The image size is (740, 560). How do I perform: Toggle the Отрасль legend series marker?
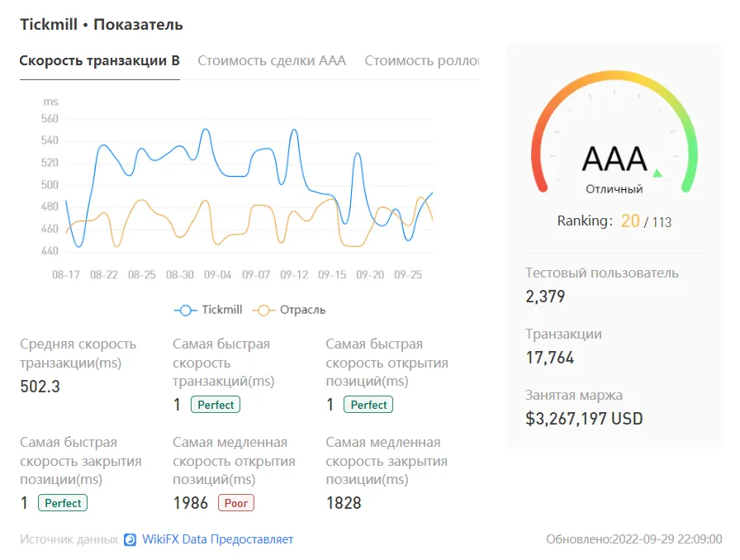[x=263, y=311]
